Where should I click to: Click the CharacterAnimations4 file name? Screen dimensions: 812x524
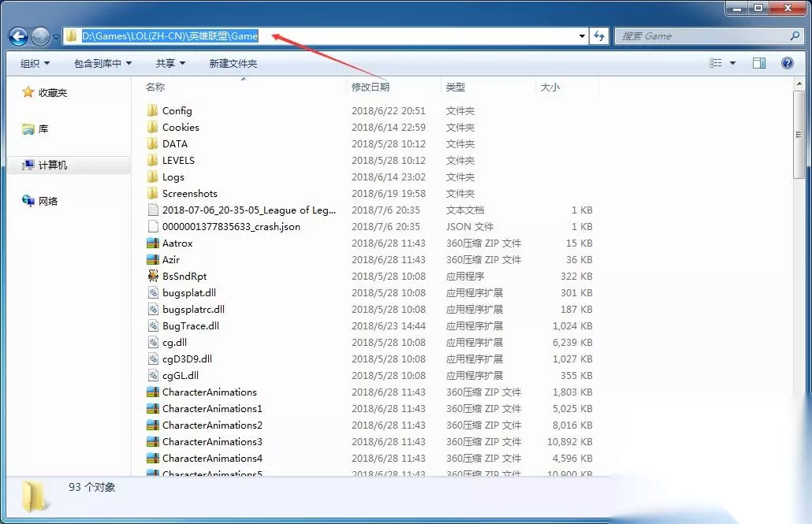[x=212, y=459]
